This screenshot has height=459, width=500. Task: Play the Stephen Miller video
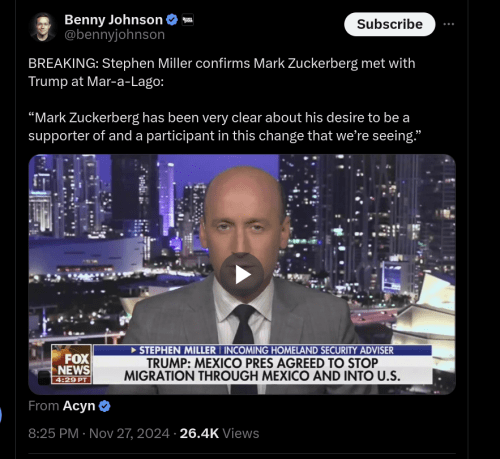(x=242, y=274)
